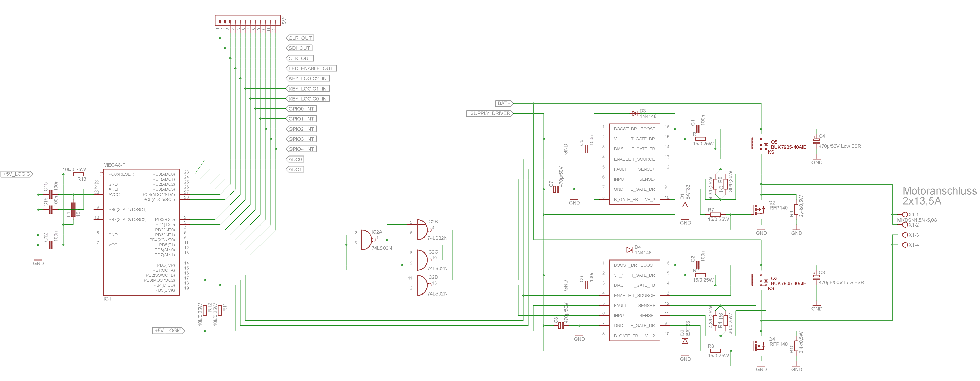This screenshot has width=980, height=381.
Task: Click capacitor C15 symbol
Action: pos(51,195)
